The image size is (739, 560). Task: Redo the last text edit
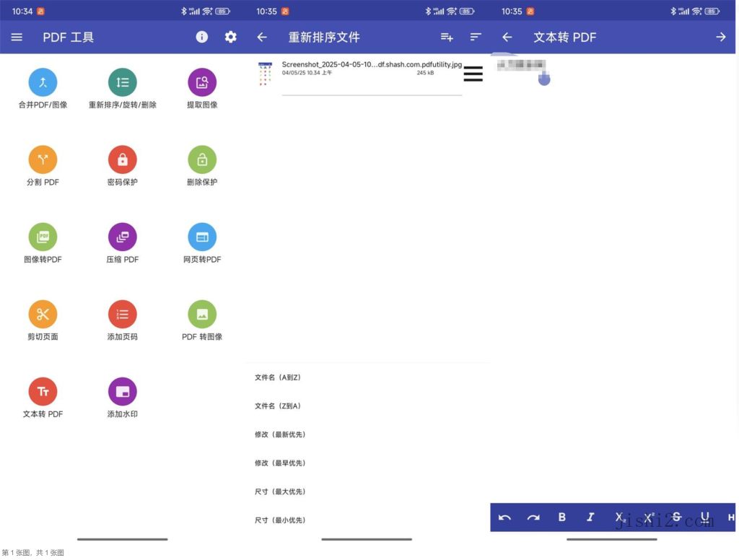pos(533,517)
